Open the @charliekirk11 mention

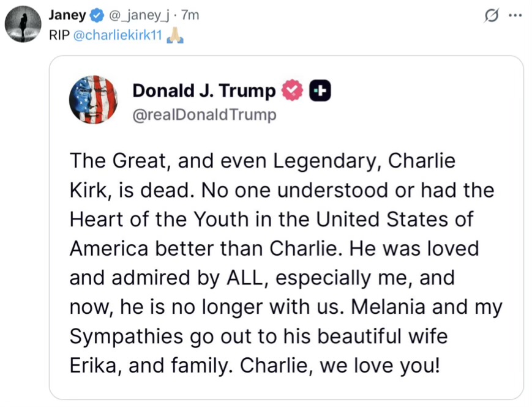[118, 35]
